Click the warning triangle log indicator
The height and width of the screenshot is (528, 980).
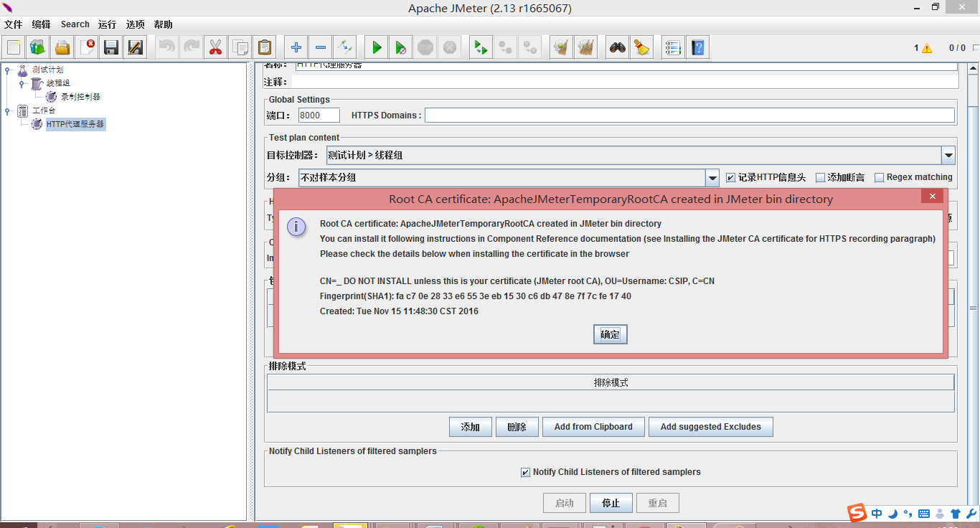[x=927, y=48]
